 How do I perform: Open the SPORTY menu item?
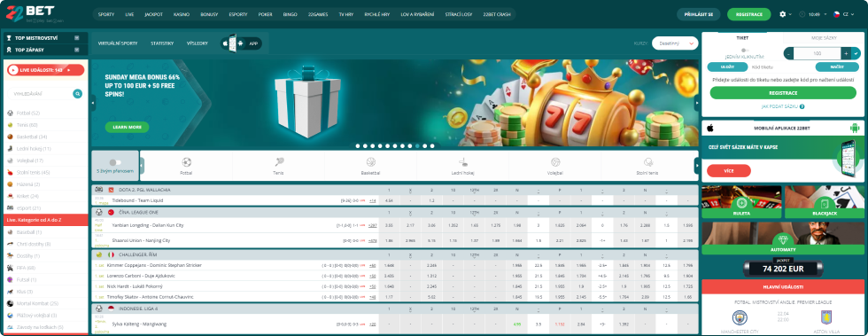pyautogui.click(x=106, y=14)
